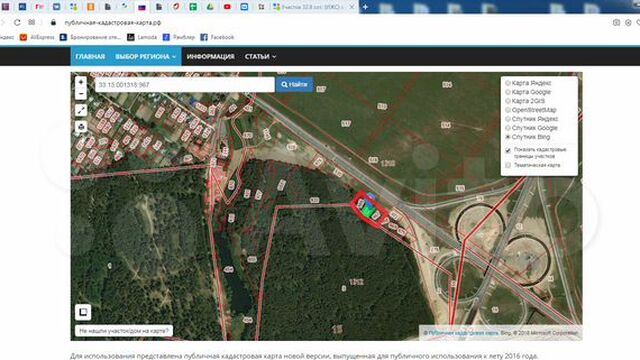Click the cadastral number search field
The height and width of the screenshot is (360, 640).
click(185, 84)
